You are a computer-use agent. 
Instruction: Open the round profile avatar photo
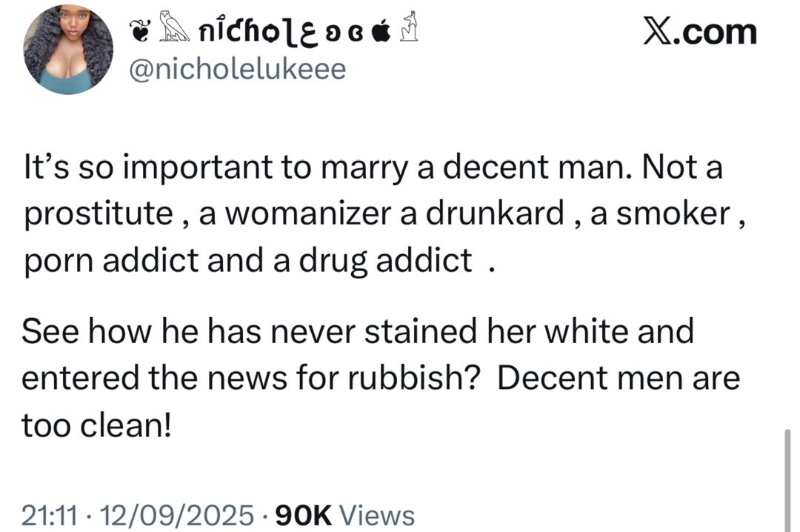pos(68,50)
